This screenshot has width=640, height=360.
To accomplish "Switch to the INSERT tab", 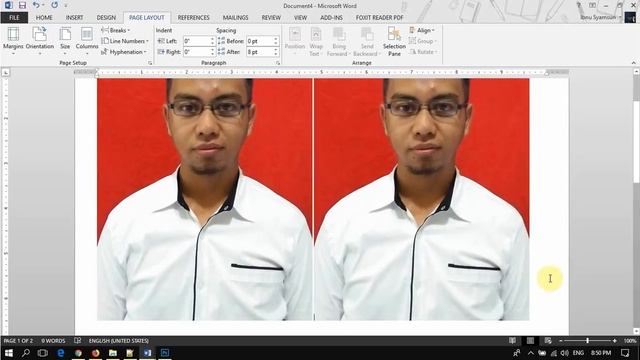I will tap(74, 18).
